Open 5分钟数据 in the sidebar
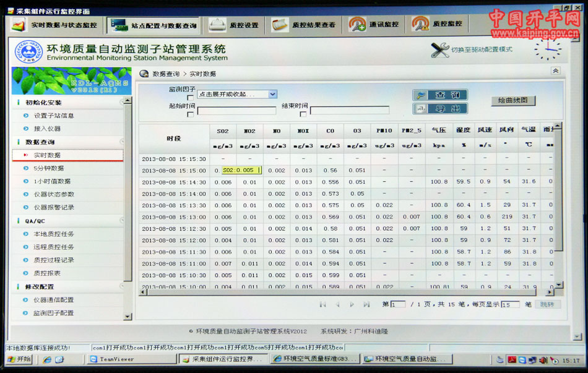 point(48,168)
